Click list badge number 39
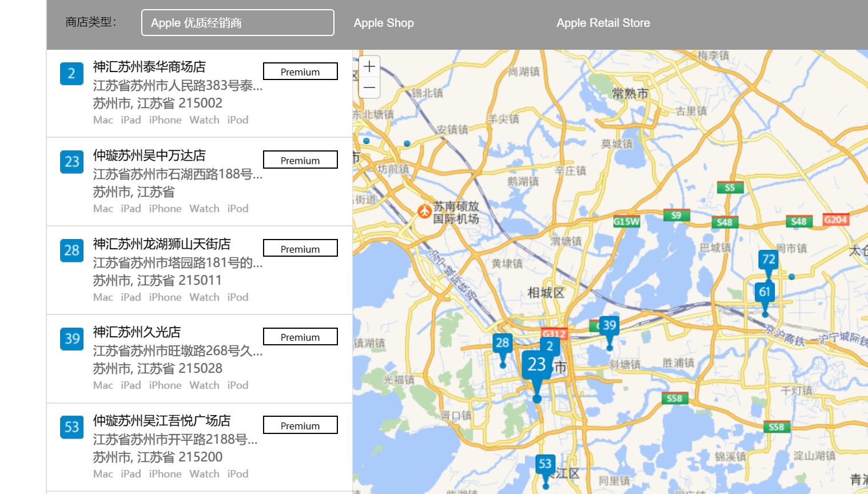 point(71,339)
